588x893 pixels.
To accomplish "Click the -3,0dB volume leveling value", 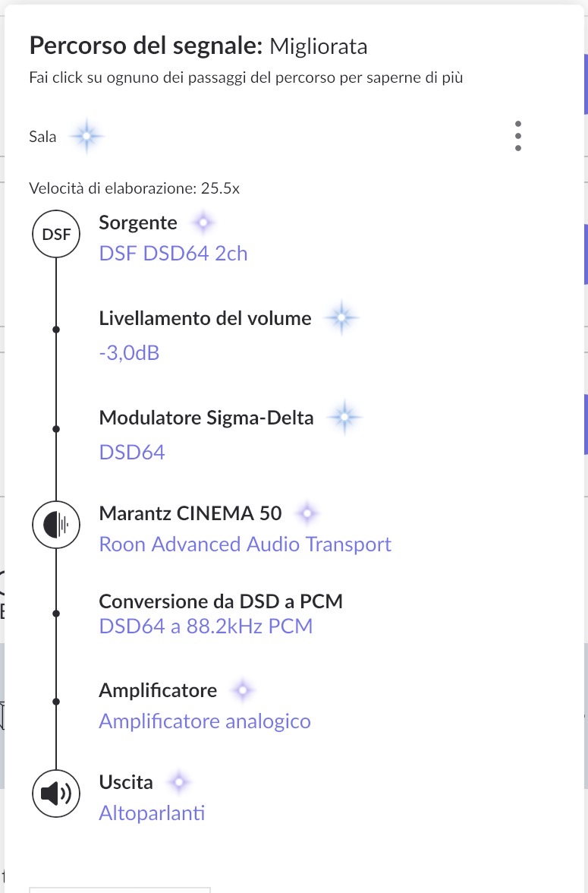I will click(129, 352).
